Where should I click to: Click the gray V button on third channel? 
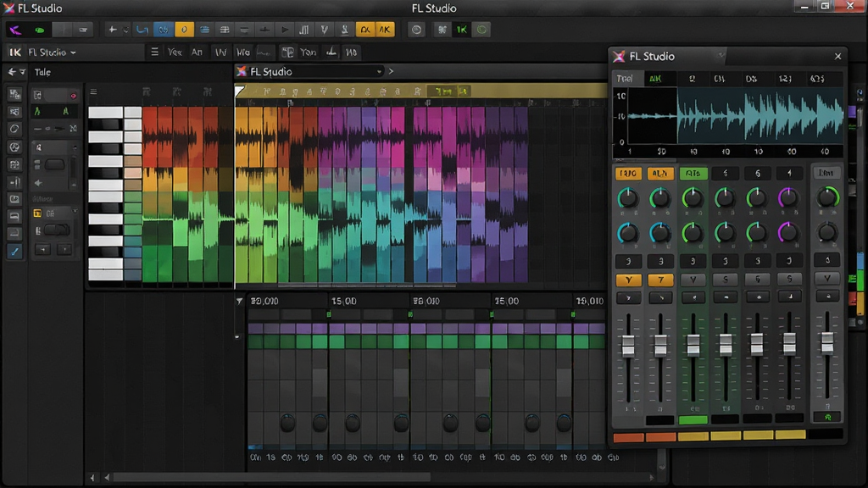point(693,280)
